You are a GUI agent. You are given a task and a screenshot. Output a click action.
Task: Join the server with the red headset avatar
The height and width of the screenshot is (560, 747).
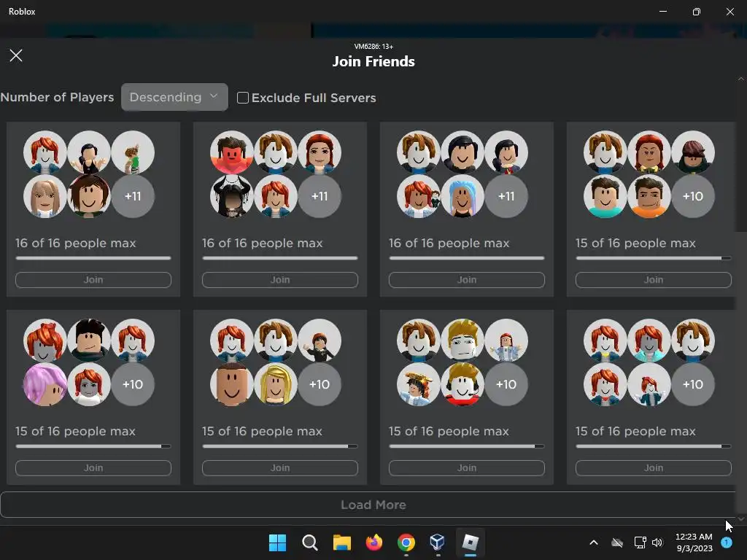pyautogui.click(x=467, y=468)
